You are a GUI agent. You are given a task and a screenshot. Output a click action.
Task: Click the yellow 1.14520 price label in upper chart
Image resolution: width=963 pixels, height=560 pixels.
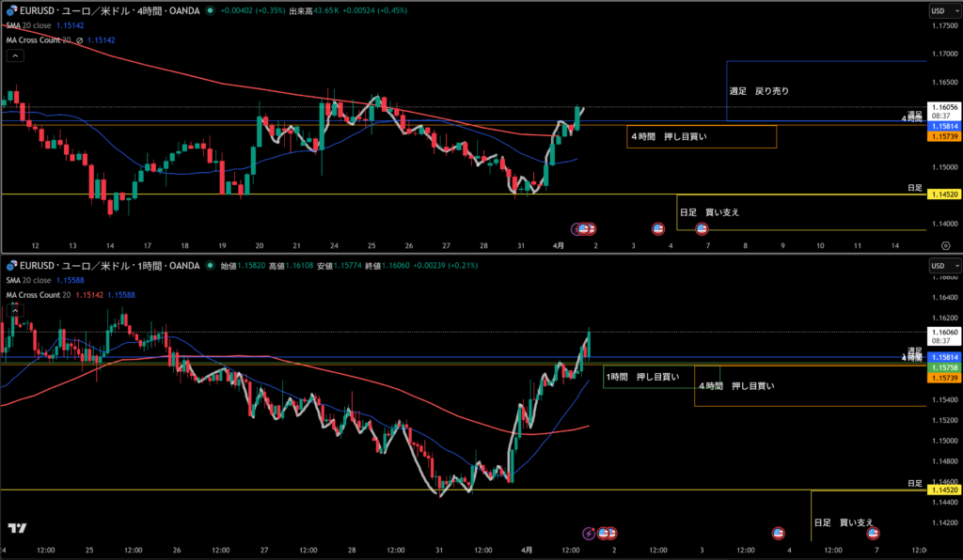(x=942, y=194)
